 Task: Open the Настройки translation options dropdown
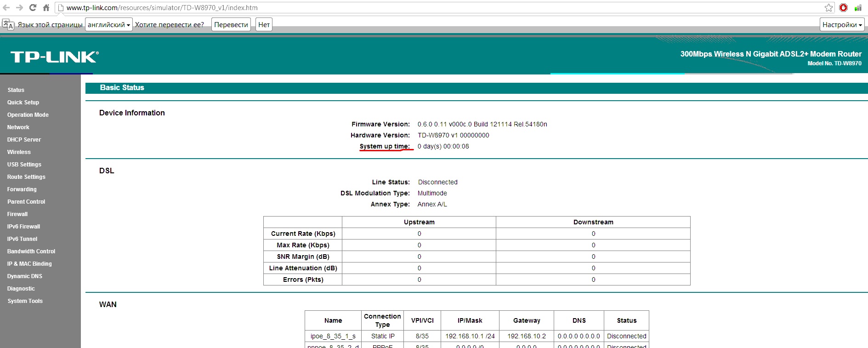(x=842, y=24)
